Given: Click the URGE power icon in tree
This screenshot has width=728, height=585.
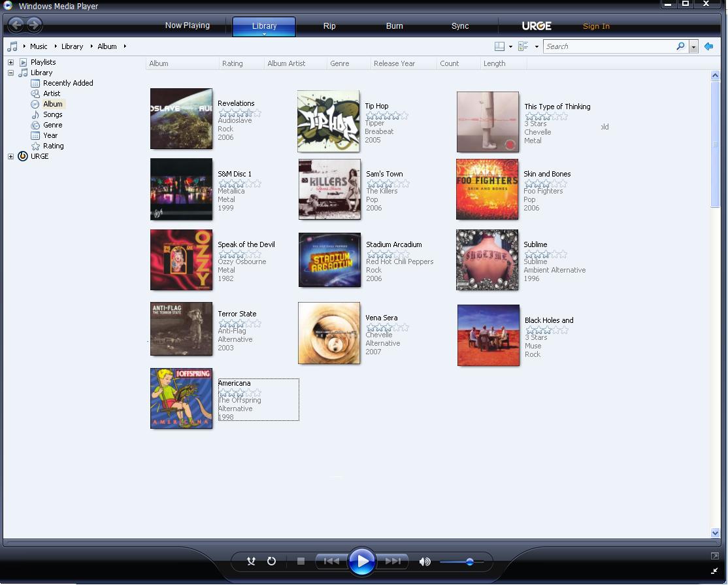Looking at the screenshot, I should coord(23,156).
